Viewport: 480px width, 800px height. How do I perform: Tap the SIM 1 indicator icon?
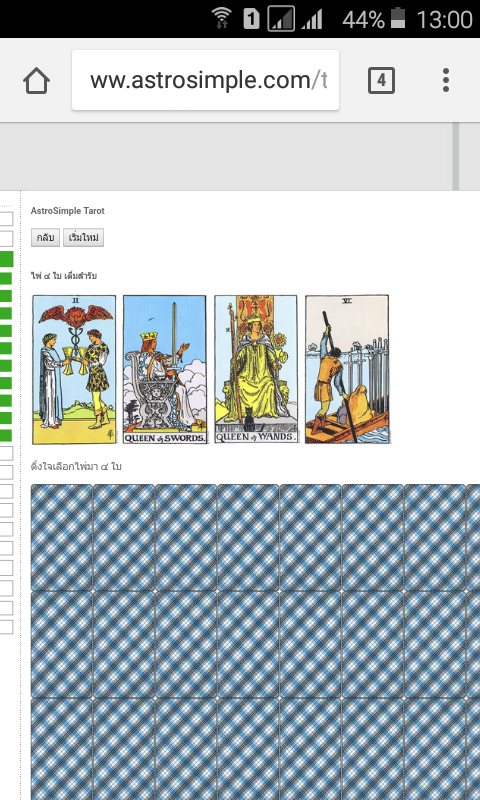251,19
